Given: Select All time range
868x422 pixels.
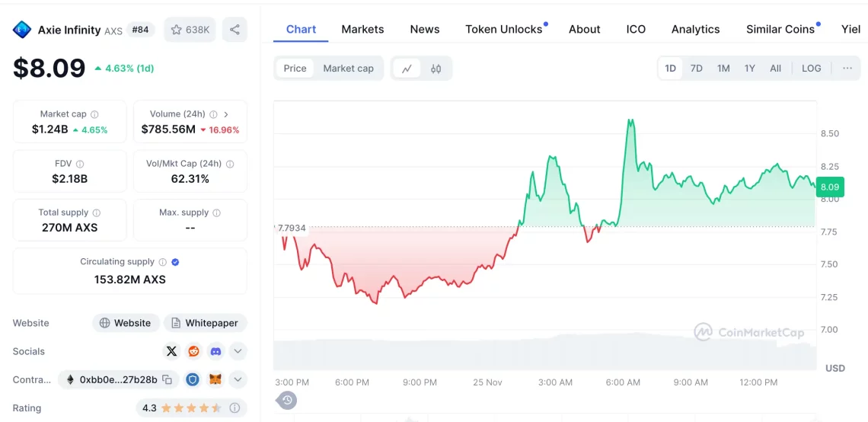Looking at the screenshot, I should (776, 69).
